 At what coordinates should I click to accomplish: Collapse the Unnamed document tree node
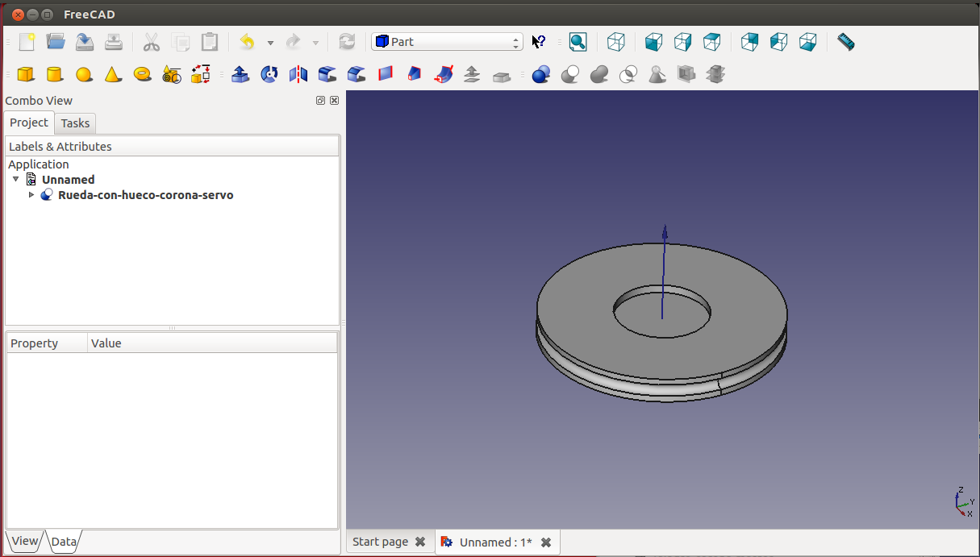click(x=16, y=179)
